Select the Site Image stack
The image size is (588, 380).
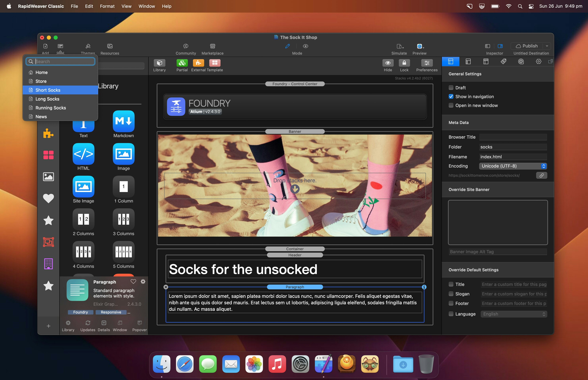pos(83,187)
